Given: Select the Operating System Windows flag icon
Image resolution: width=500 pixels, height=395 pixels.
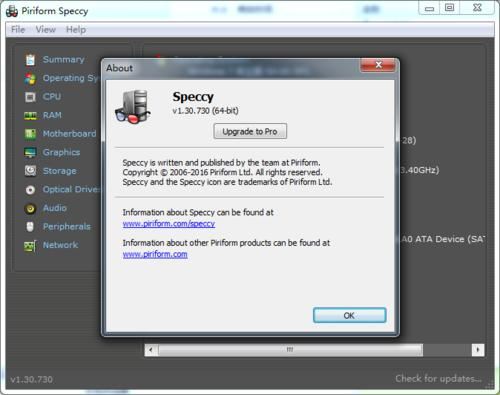Looking at the screenshot, I should (30, 79).
